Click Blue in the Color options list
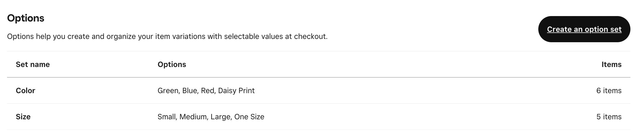The image size is (644, 134). coord(189,91)
